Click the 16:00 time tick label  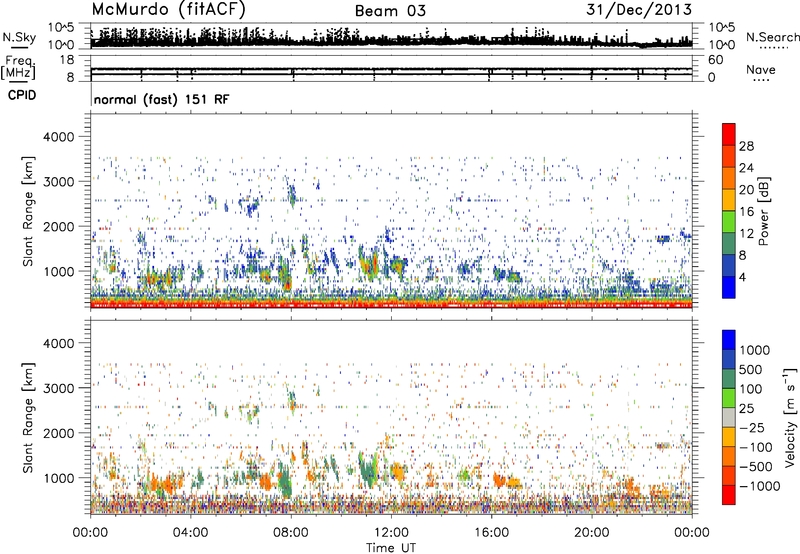[491, 533]
